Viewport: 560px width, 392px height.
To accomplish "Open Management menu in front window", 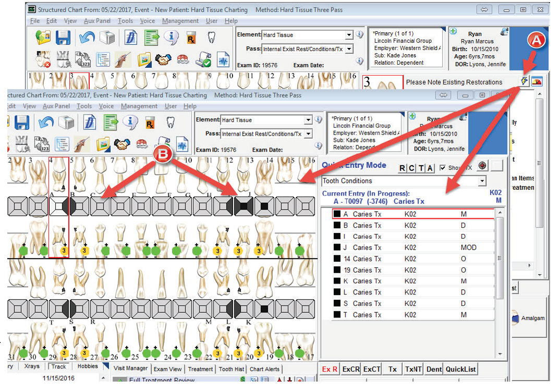I will [139, 106].
